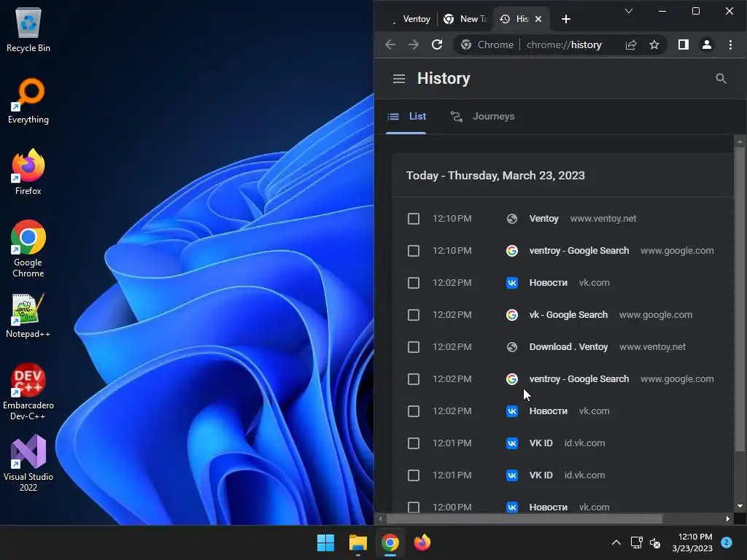Check the Download . Ventoy entry

414,347
